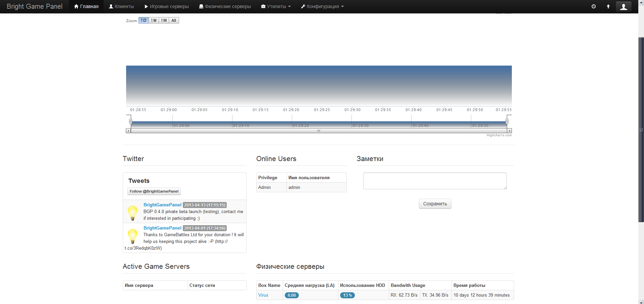Click the up arrow icon in navbar
The image size is (644, 304).
[608, 6]
